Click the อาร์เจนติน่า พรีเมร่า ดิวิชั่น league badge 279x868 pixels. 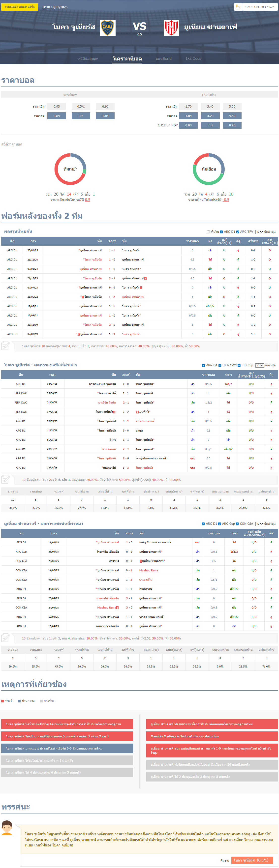[20, 7]
